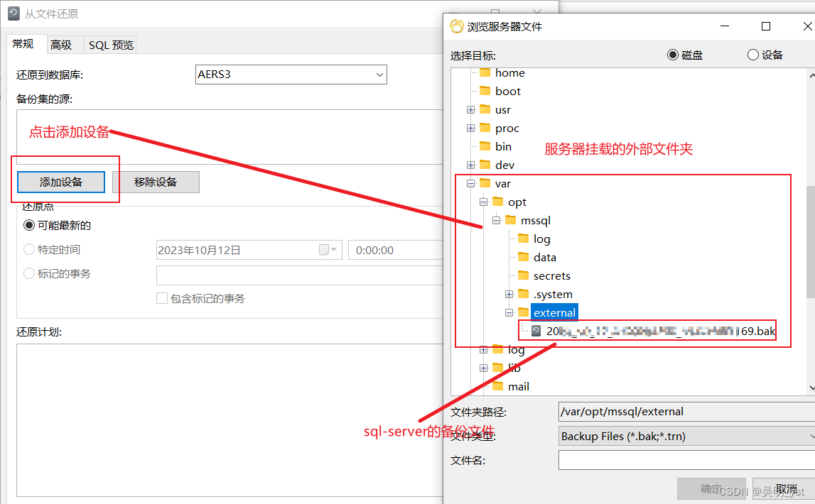815x504 pixels.
Task: Collapse the mssql folder node
Action: (497, 220)
